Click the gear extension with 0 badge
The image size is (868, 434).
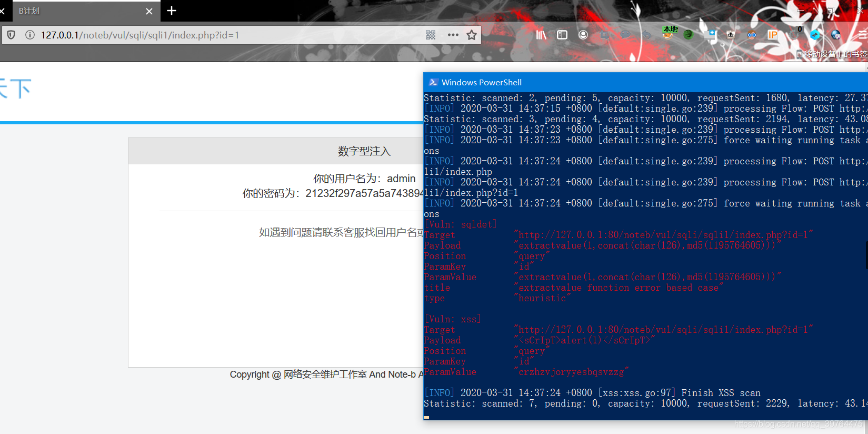[795, 33]
